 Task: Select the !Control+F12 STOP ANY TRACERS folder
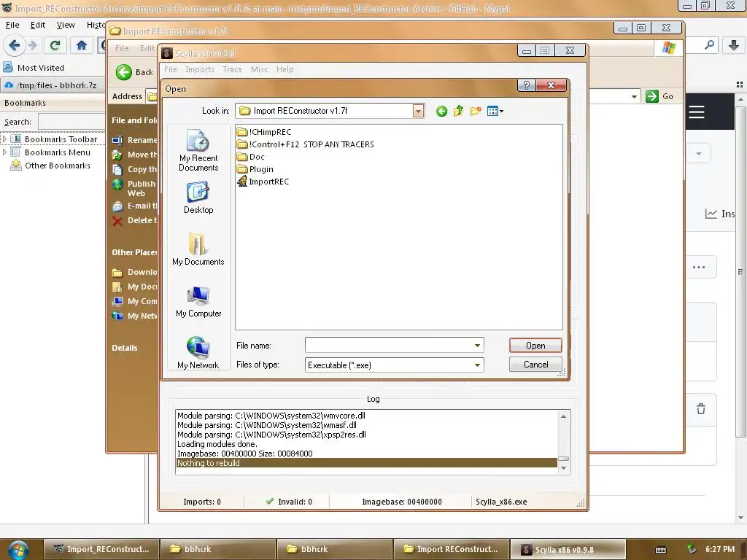tap(306, 144)
